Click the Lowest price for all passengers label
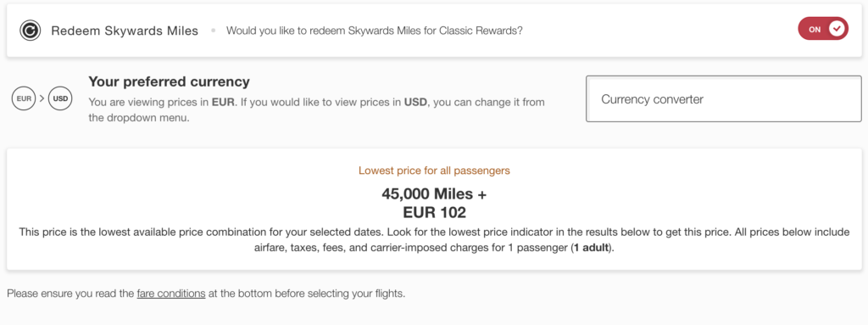The image size is (868, 325). tap(434, 171)
